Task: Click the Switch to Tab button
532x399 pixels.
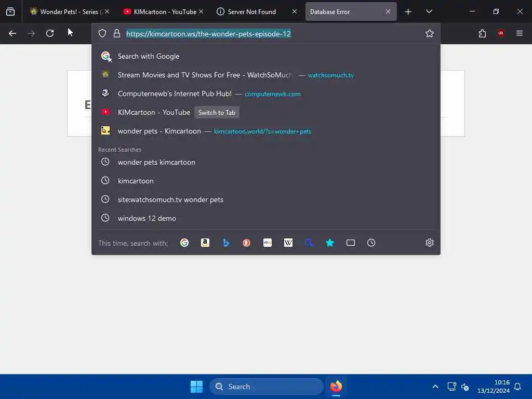Action: 217,113
